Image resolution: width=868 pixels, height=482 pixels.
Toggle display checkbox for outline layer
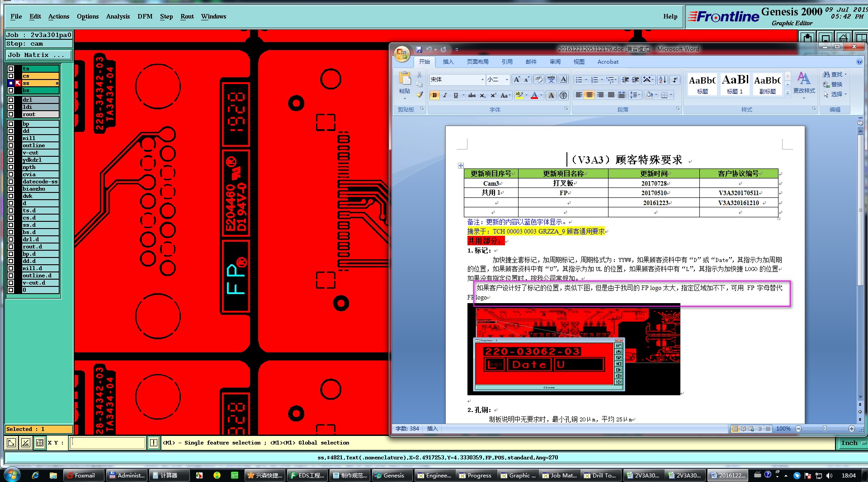pos(11,145)
